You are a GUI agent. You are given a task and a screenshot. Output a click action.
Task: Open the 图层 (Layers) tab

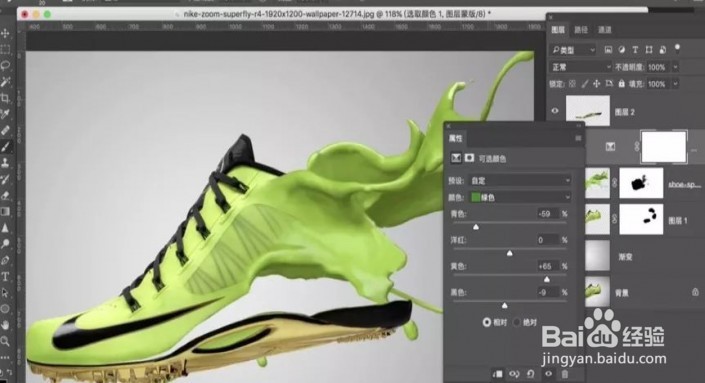pyautogui.click(x=558, y=30)
